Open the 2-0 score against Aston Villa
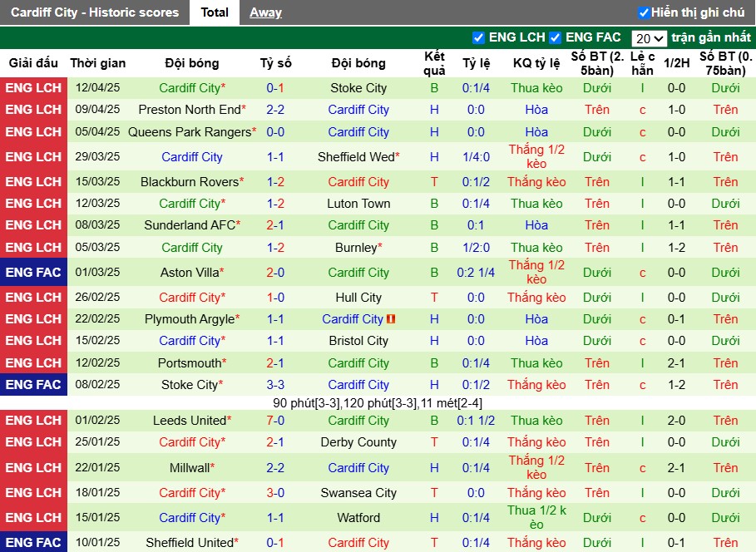Viewport: 756px width, 552px height. click(275, 273)
